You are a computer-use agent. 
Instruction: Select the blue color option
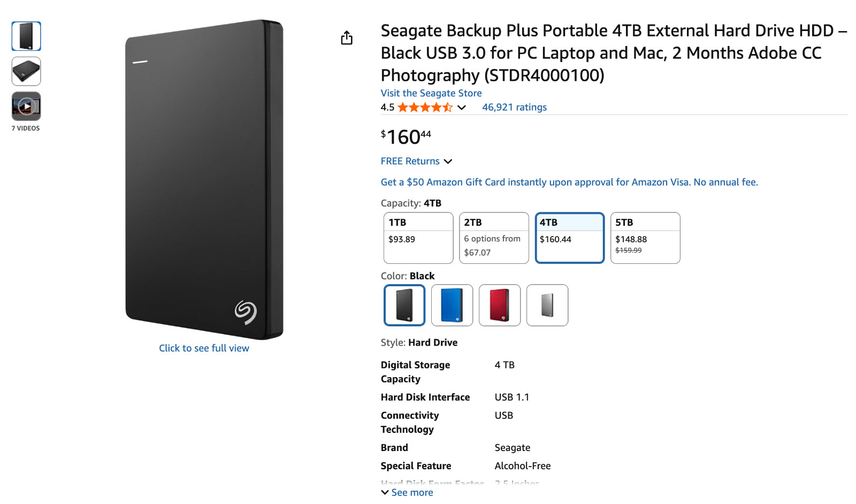[452, 305]
